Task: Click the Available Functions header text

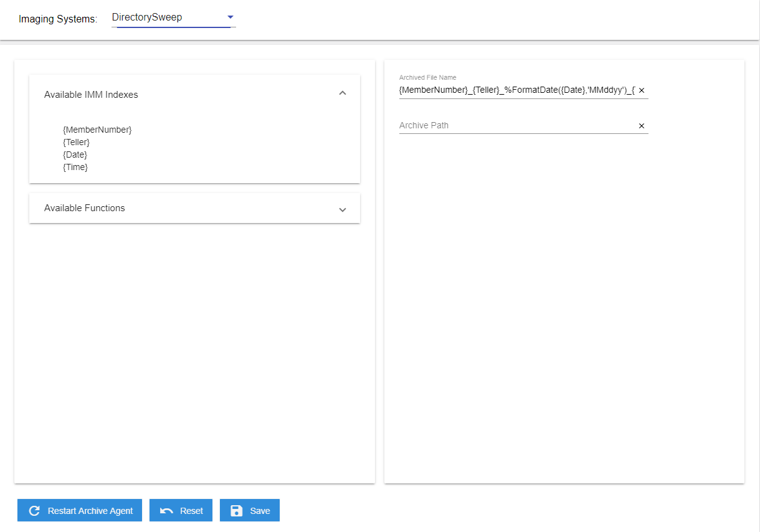Action: coord(85,208)
